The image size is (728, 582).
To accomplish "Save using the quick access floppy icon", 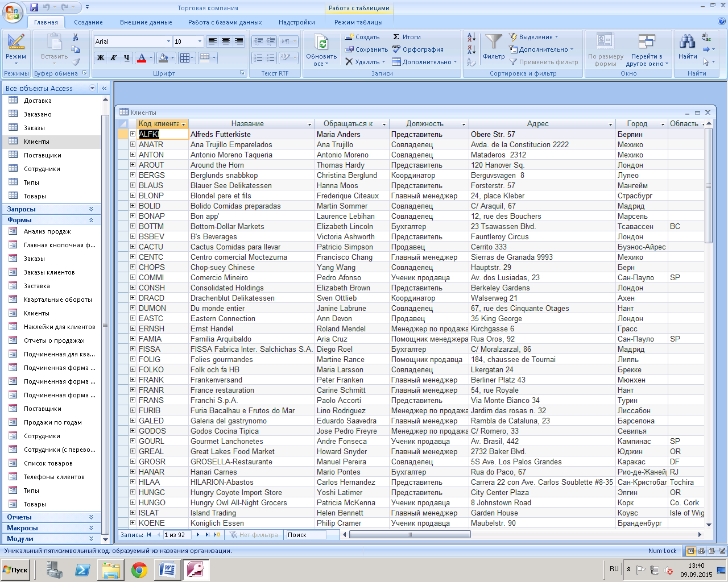I will pos(34,7).
